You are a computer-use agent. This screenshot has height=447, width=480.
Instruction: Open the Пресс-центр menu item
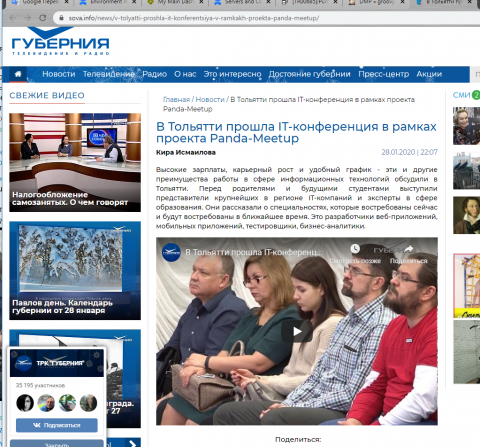pyautogui.click(x=384, y=74)
